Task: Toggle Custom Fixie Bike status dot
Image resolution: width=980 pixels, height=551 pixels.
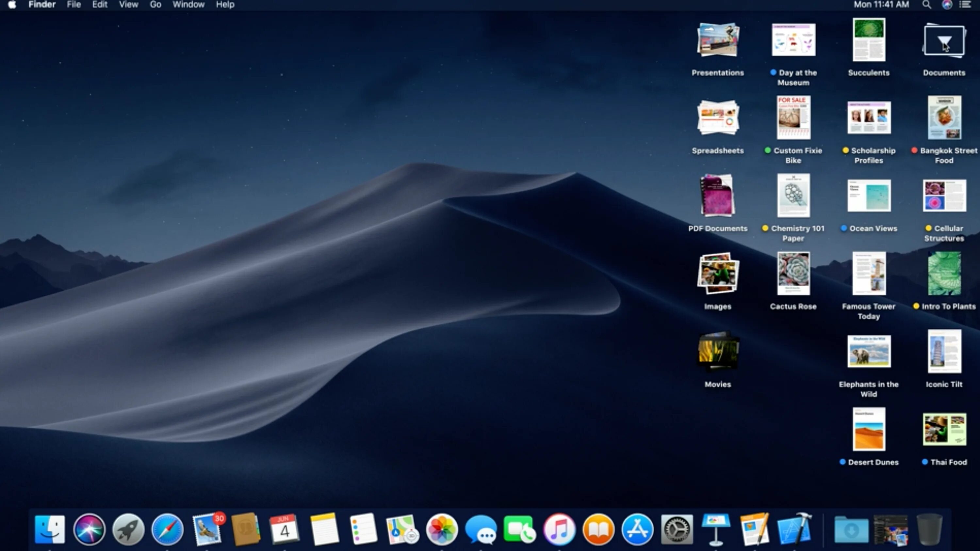Action: pyautogui.click(x=768, y=150)
